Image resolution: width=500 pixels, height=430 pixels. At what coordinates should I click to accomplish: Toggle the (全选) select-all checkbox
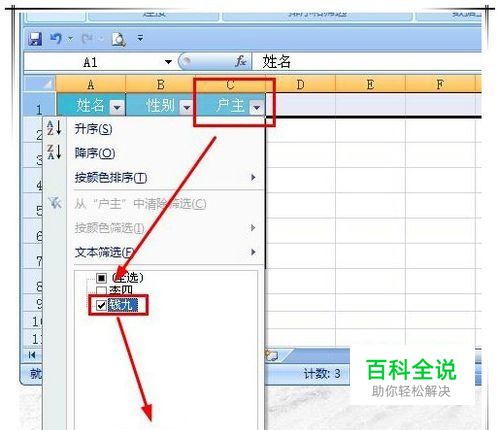(101, 278)
